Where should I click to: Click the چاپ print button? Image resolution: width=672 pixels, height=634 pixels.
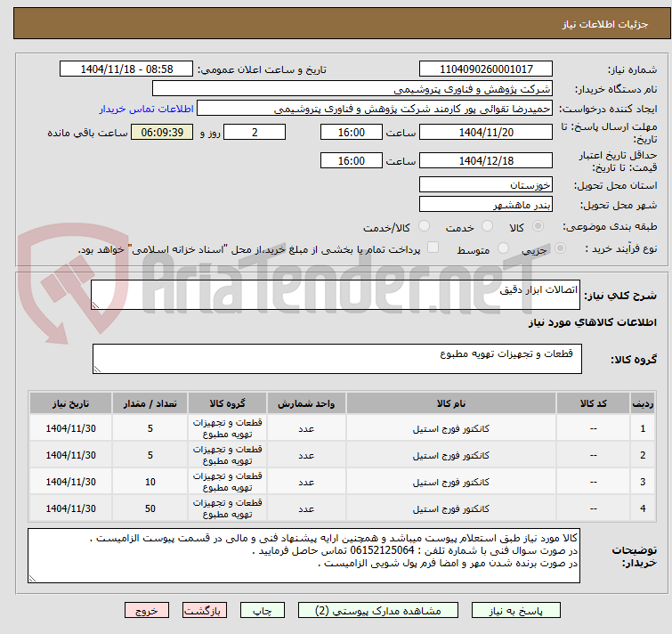tap(263, 611)
